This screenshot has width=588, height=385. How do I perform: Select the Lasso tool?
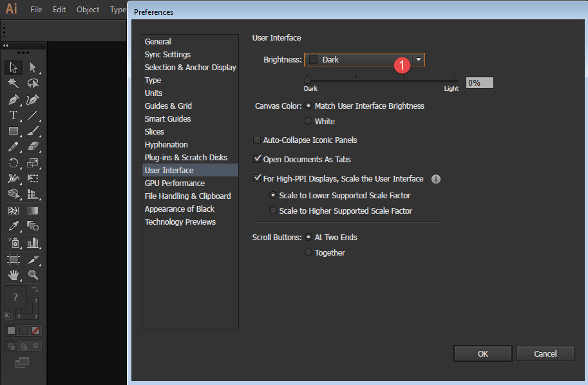point(33,83)
